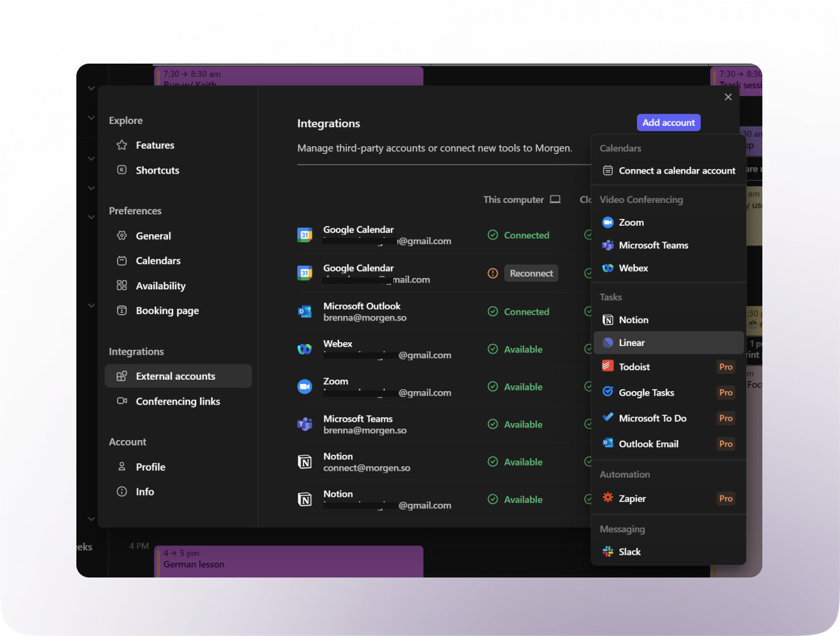Click the Google Tasks icon

point(608,392)
